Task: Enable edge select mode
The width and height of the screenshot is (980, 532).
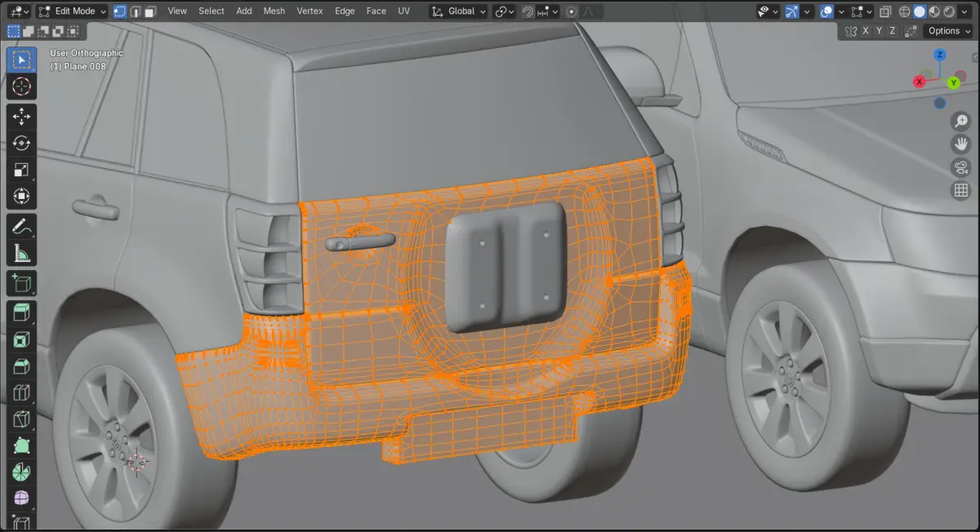Action: 135,11
